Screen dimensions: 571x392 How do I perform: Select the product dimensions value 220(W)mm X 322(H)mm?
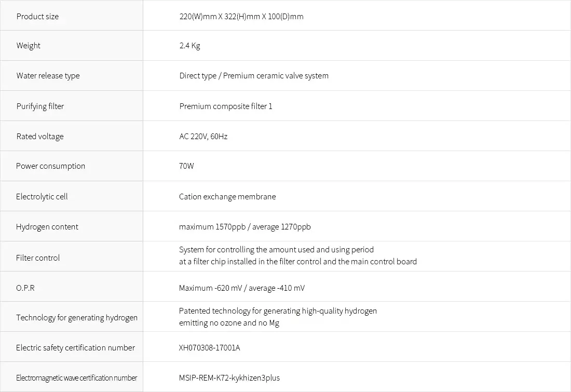tap(241, 17)
